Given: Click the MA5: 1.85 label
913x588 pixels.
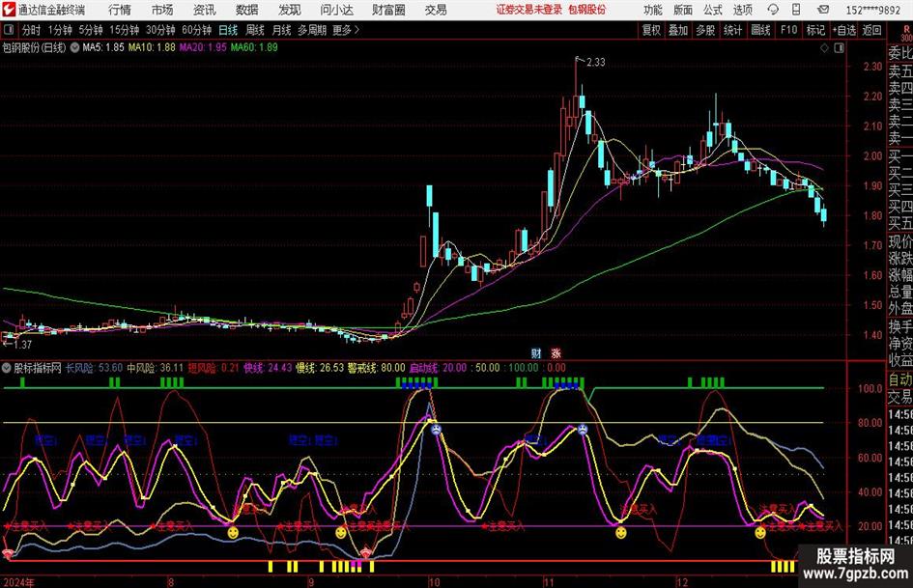Looking at the screenshot, I should pyautogui.click(x=103, y=47).
